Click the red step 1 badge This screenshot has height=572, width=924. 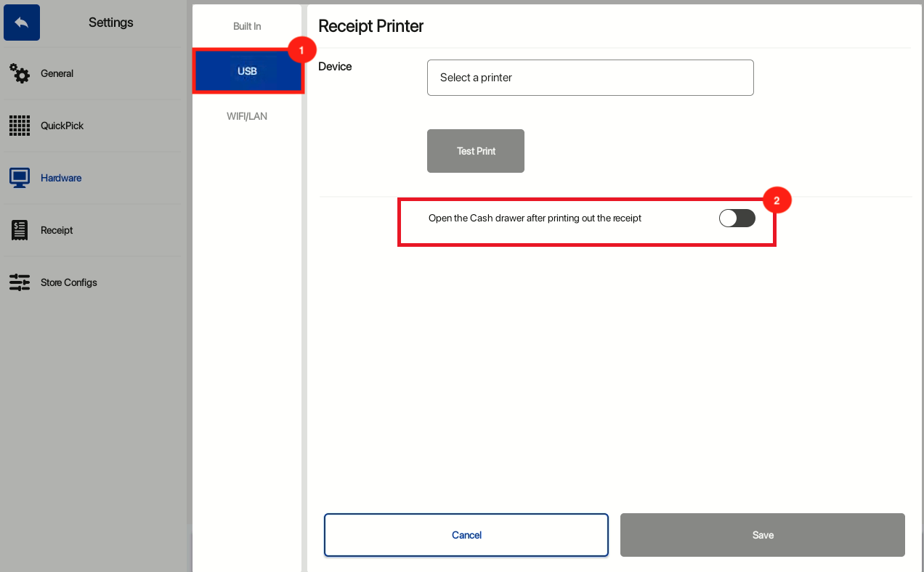[301, 51]
